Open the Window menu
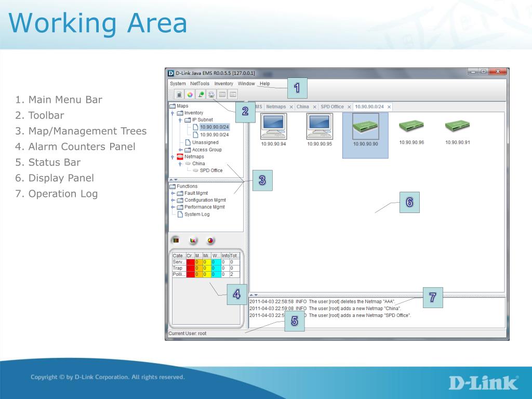Viewport: 532px width, 399px height. click(x=246, y=84)
